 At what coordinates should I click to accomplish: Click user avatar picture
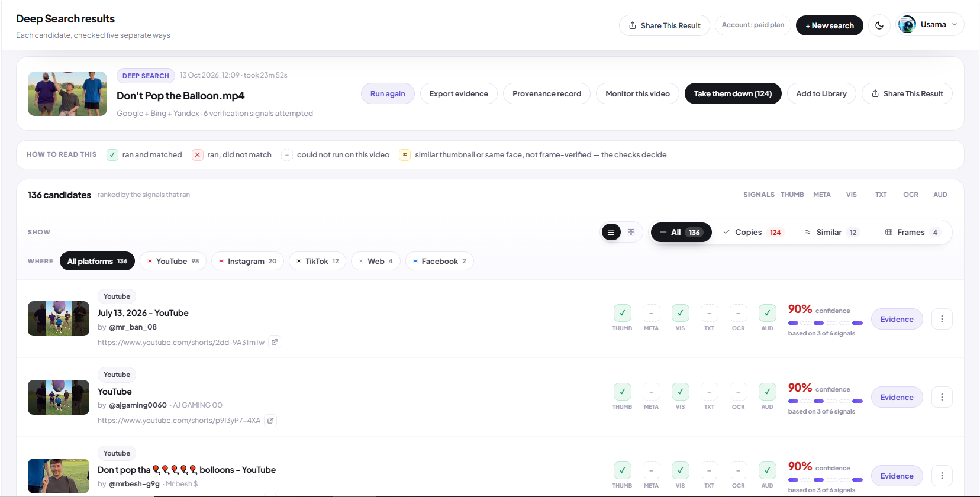coord(907,25)
